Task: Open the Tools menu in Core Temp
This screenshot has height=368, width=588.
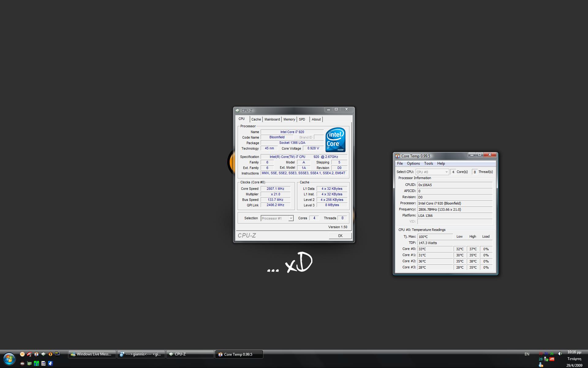Action: [x=428, y=163]
